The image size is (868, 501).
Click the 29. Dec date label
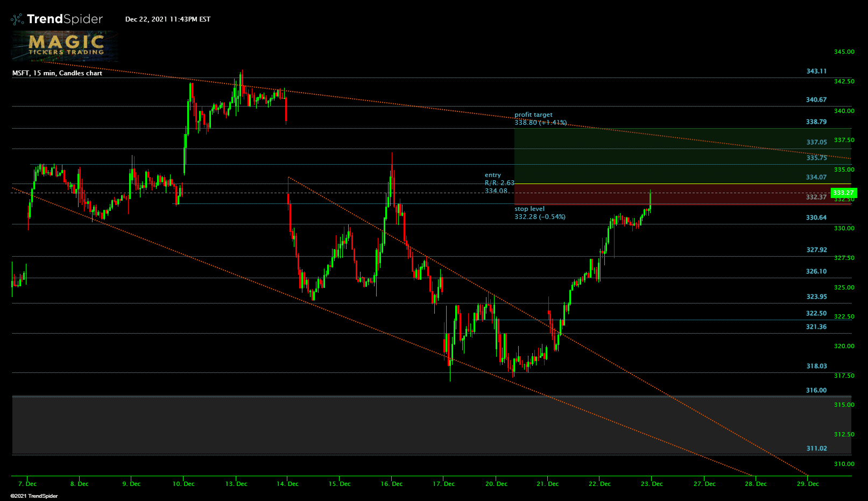pos(808,484)
